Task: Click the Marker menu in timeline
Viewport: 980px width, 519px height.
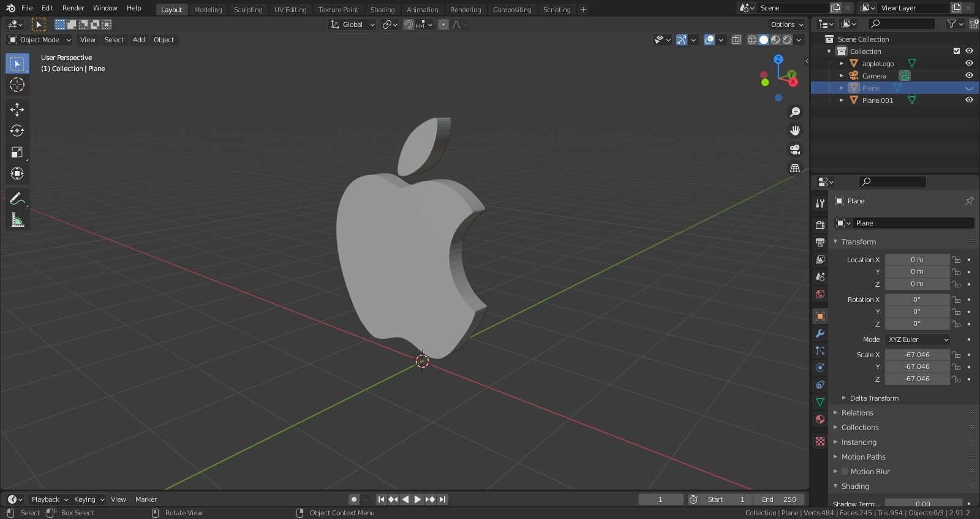Action: point(146,499)
